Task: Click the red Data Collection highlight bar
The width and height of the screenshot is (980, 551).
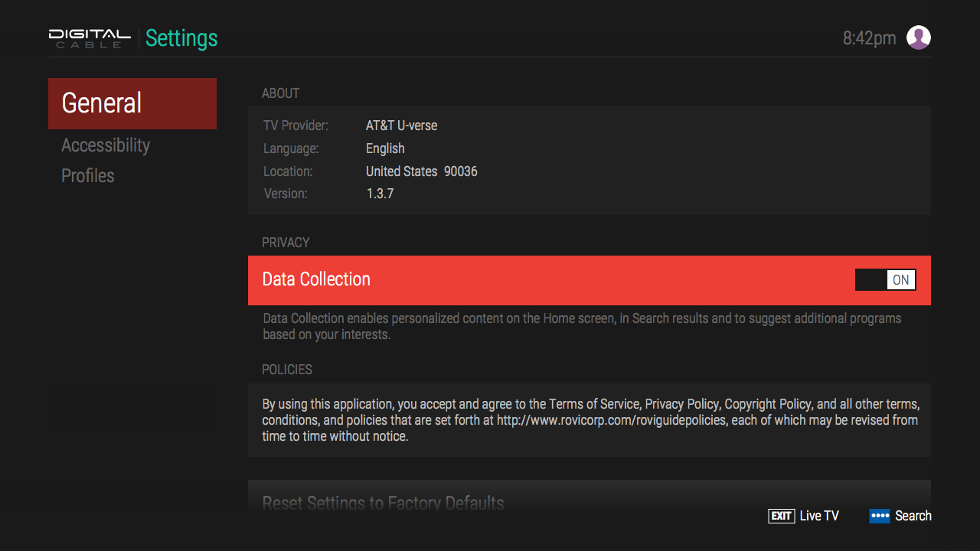Action: click(590, 280)
